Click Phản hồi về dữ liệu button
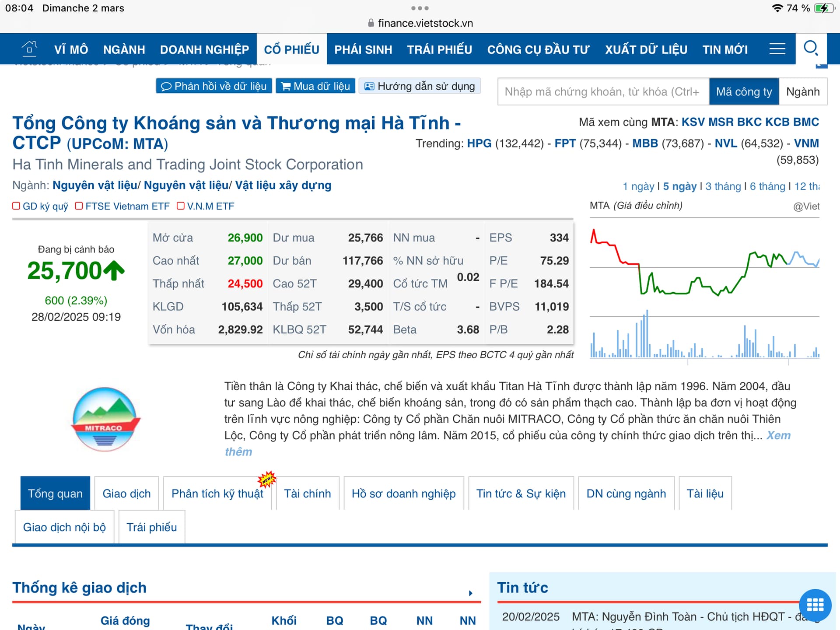840x630 pixels. pyautogui.click(x=214, y=86)
